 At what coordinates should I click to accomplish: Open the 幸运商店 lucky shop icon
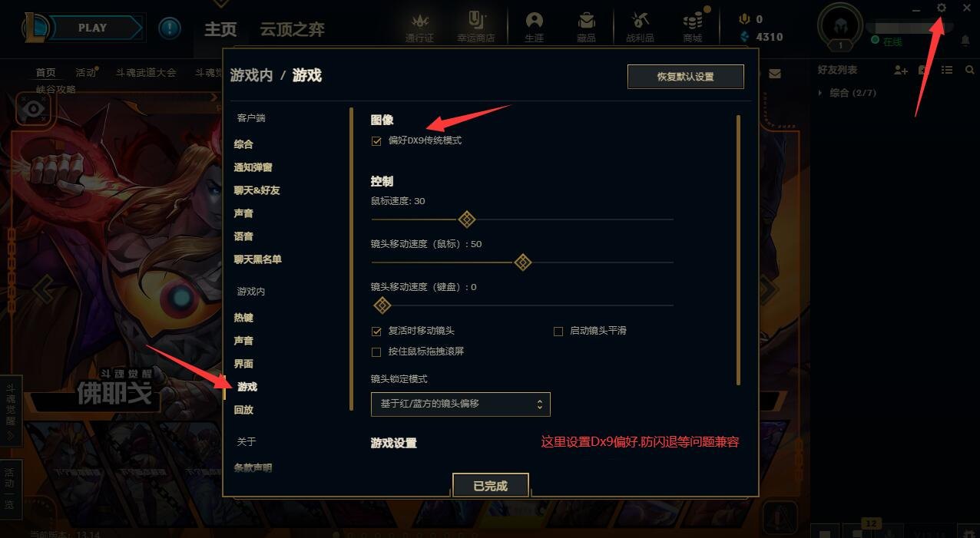476,27
